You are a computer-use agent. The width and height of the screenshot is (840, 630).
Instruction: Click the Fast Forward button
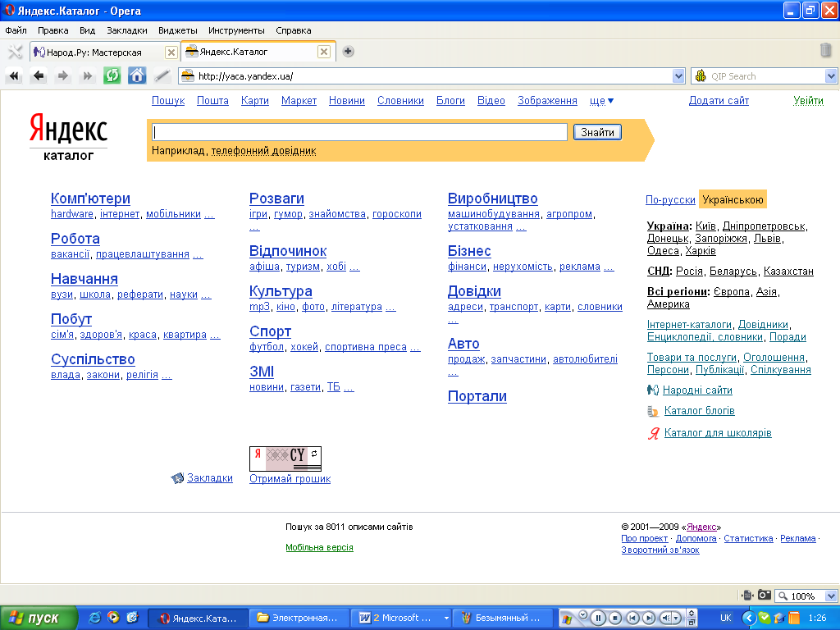(87, 76)
